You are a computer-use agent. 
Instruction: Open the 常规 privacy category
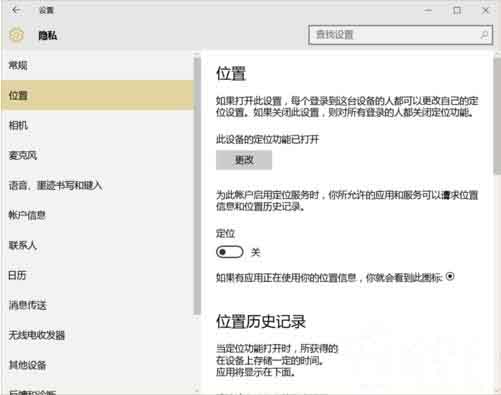click(97, 65)
